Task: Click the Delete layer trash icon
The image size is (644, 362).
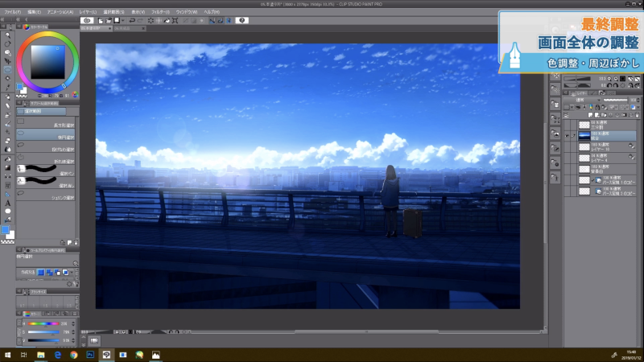Action: [x=637, y=115]
